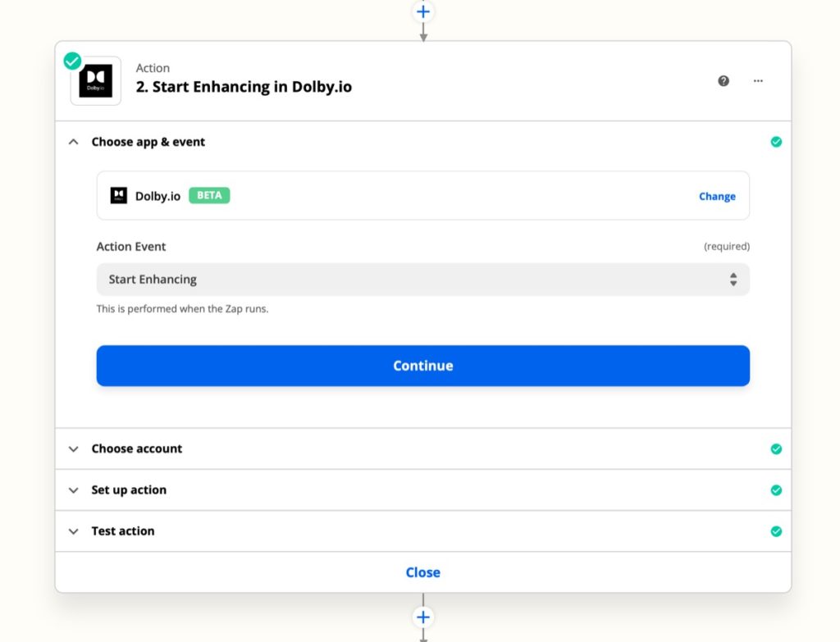The height and width of the screenshot is (642, 840).
Task: Click the step title '2. Start Enhancing in Dolby.io'
Action: [x=244, y=87]
